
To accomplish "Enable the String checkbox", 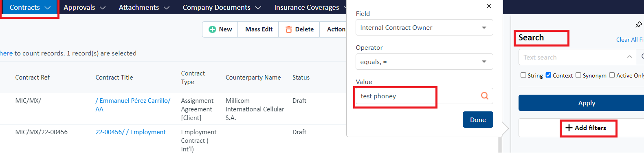I will pos(523,75).
